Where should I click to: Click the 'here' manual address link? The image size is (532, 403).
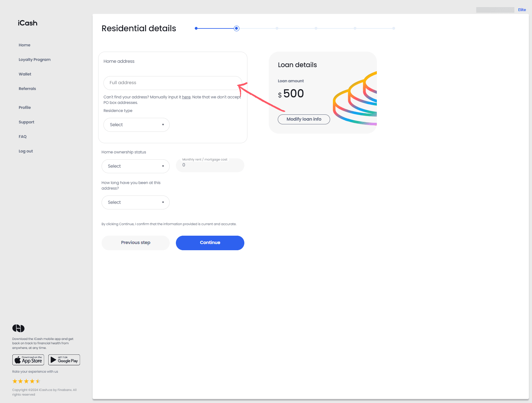[186, 97]
